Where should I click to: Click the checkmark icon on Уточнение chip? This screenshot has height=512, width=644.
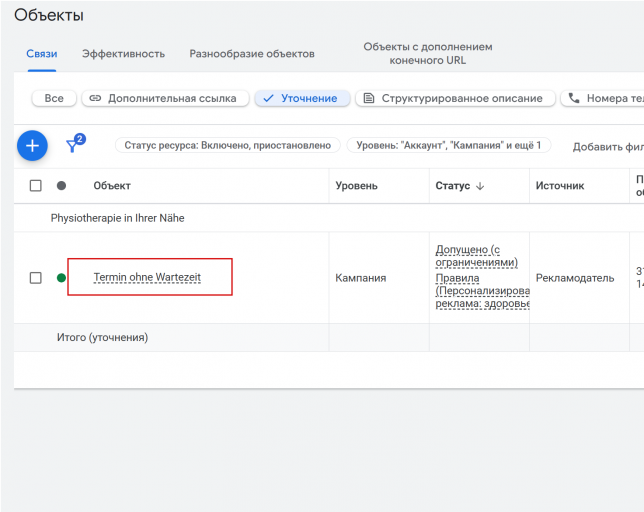(x=268, y=99)
